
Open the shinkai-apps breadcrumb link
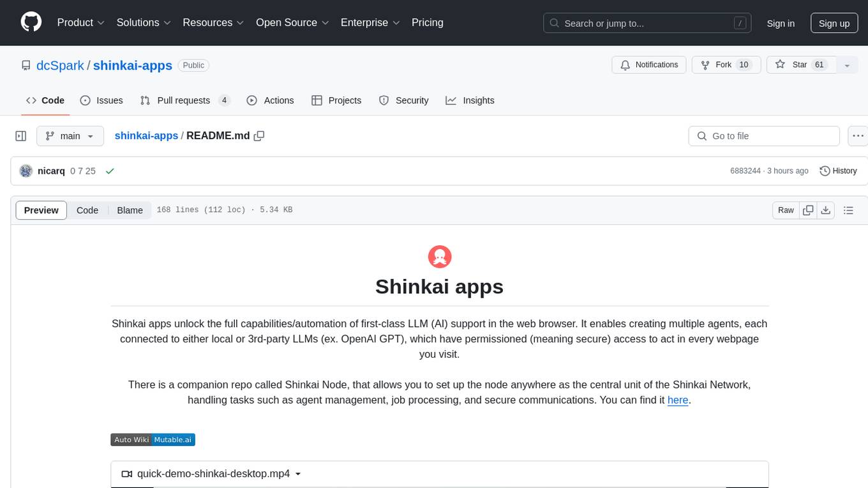146,136
